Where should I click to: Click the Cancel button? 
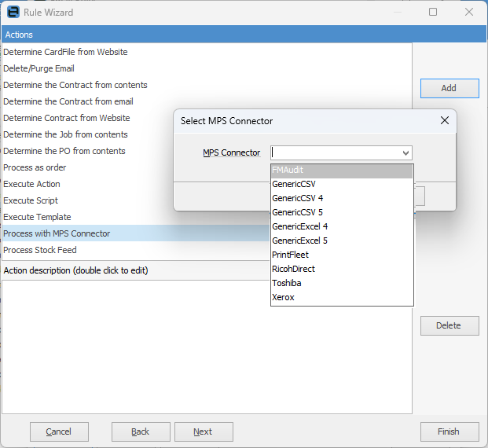click(59, 431)
